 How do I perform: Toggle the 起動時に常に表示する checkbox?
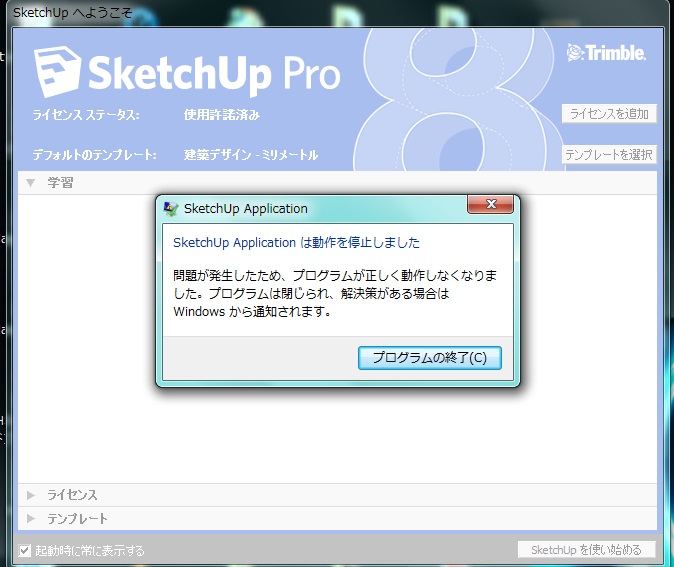25,550
